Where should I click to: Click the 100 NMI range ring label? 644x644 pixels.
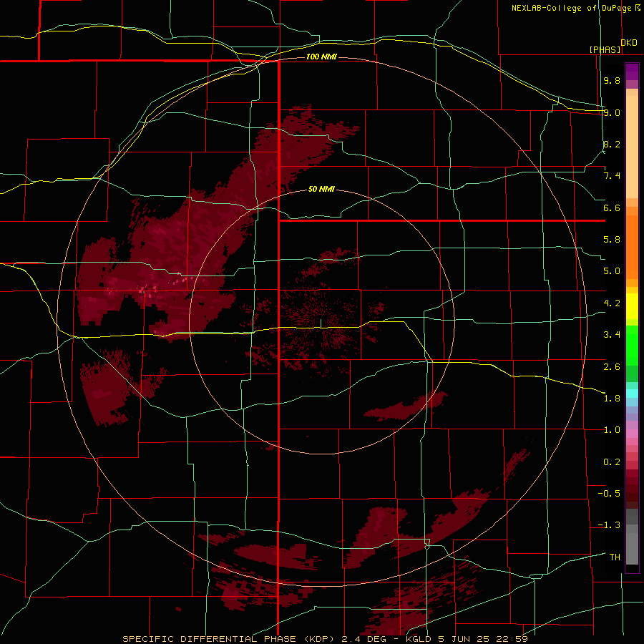click(321, 57)
